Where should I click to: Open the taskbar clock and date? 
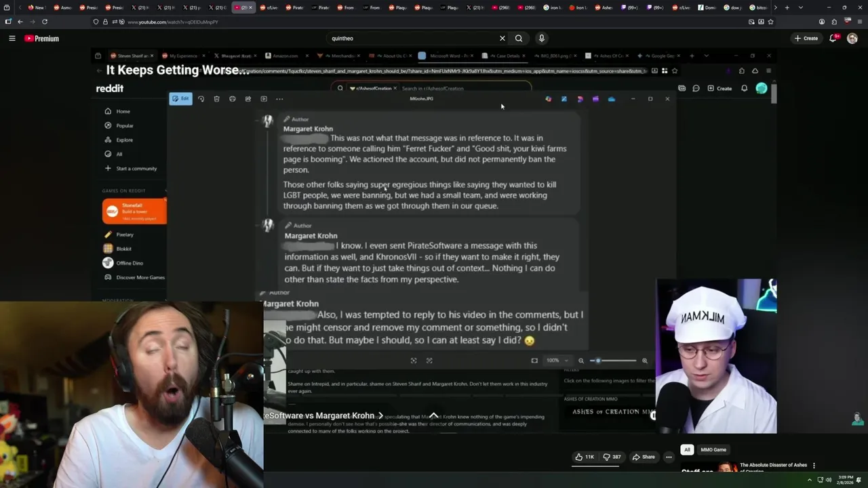coord(846,480)
